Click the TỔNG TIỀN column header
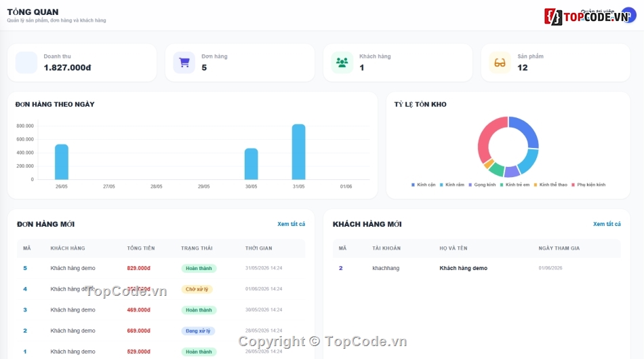644x359 pixels. click(x=141, y=248)
